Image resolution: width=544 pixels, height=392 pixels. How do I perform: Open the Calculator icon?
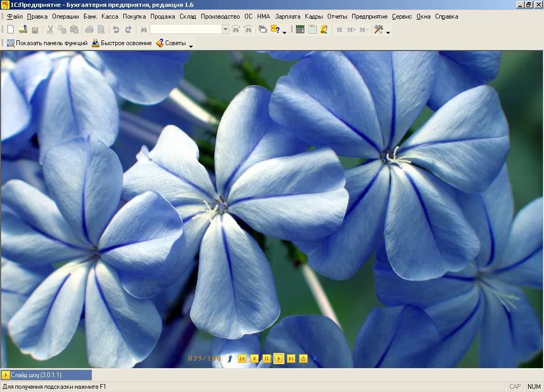[300, 30]
